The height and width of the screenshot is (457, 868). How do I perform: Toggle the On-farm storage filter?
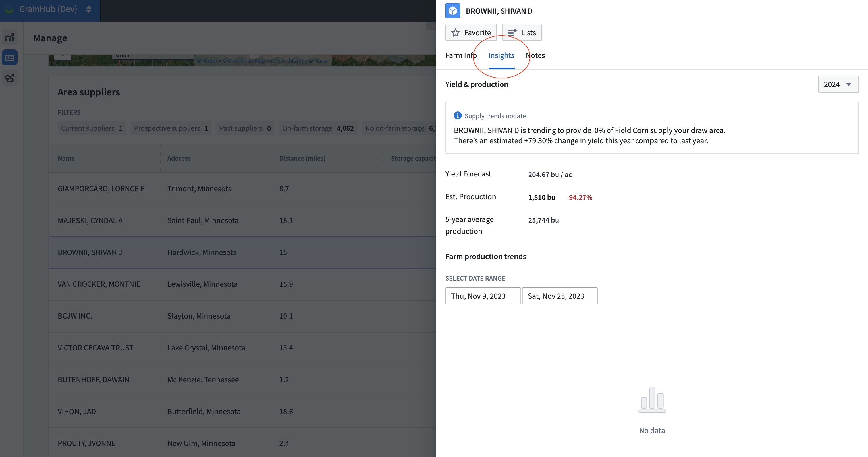(x=317, y=128)
